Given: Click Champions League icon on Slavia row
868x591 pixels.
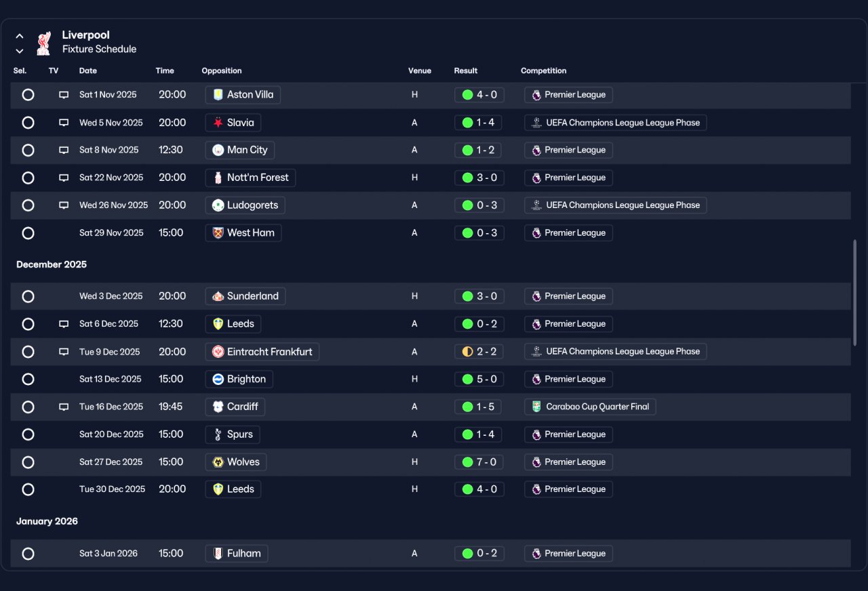Looking at the screenshot, I should (x=536, y=123).
